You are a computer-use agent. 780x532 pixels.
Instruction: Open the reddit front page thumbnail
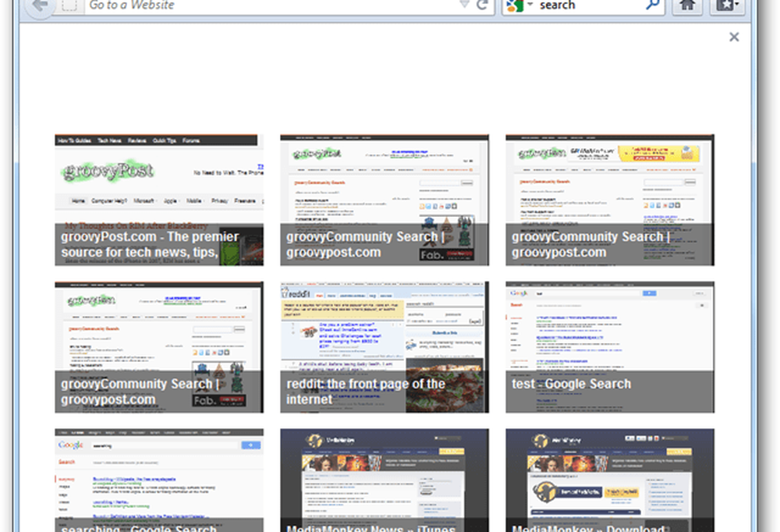[385, 347]
